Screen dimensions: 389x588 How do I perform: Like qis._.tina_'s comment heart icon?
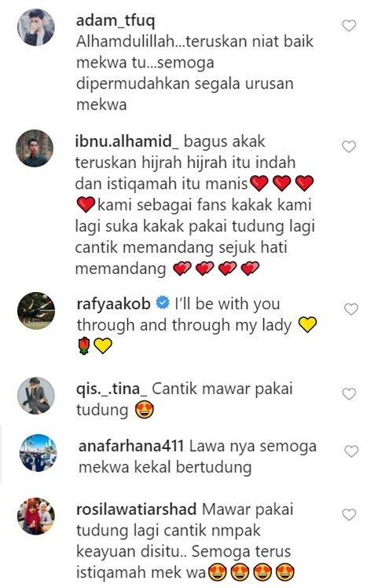coord(349,394)
